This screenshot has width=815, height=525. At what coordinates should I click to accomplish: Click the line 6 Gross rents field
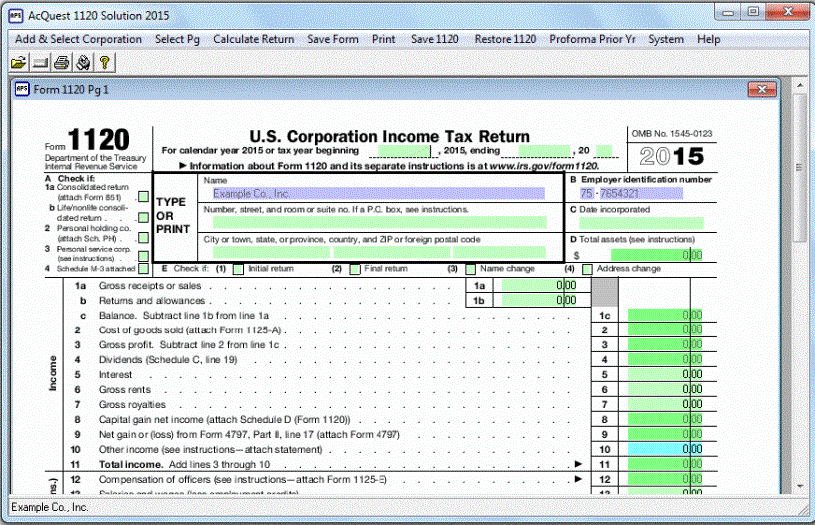pos(665,389)
